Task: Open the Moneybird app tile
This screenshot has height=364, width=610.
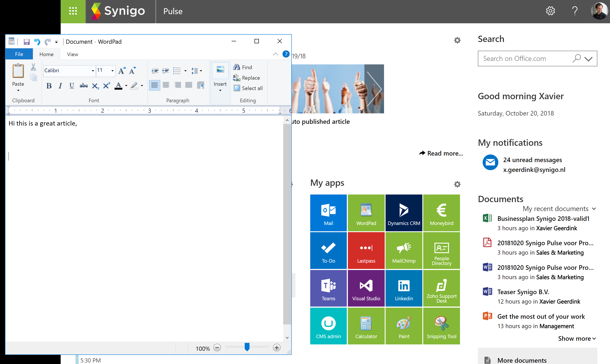Action: pyautogui.click(x=441, y=213)
